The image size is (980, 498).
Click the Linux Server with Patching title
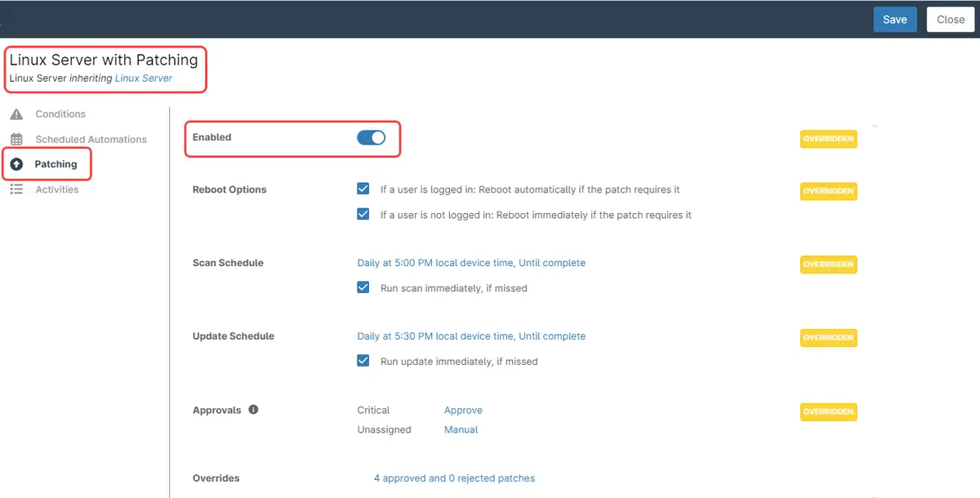[x=104, y=60]
